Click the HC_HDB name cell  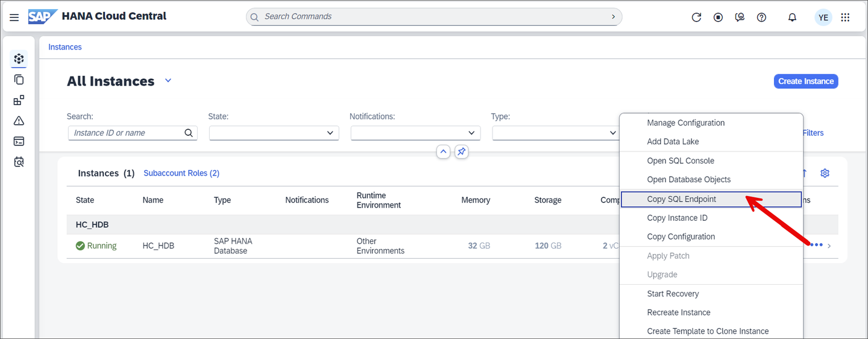click(159, 246)
